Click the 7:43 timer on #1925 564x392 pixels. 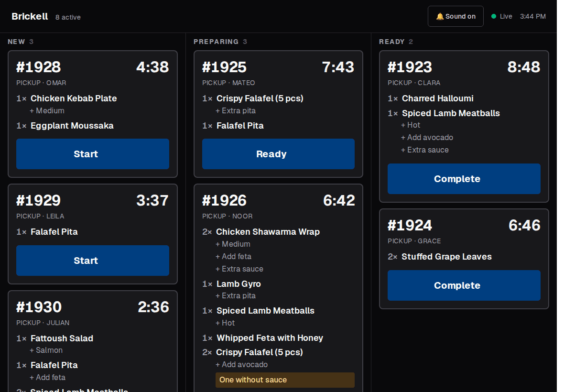pyautogui.click(x=338, y=67)
